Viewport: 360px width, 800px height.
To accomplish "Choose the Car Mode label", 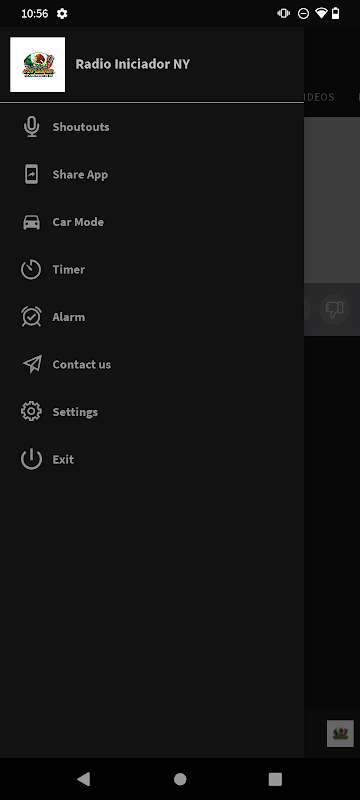I will (78, 222).
